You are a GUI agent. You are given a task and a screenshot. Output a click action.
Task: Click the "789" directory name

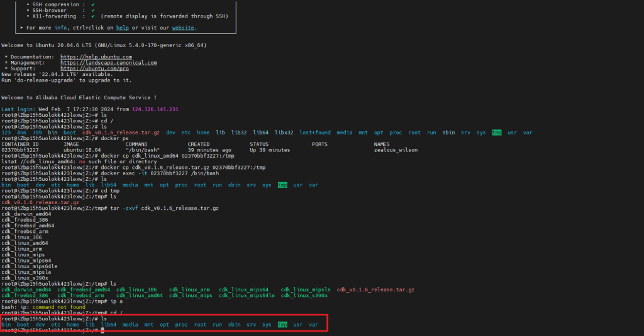point(37,133)
